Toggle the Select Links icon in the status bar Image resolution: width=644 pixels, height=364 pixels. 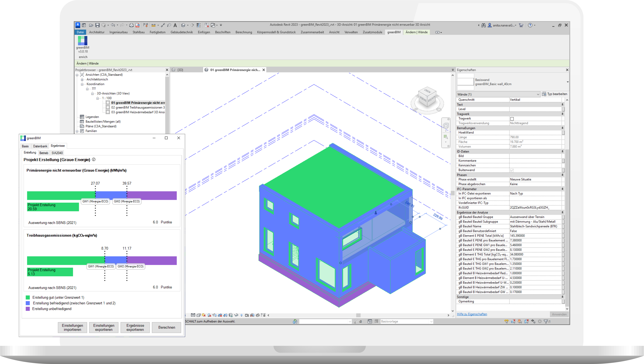(507, 322)
